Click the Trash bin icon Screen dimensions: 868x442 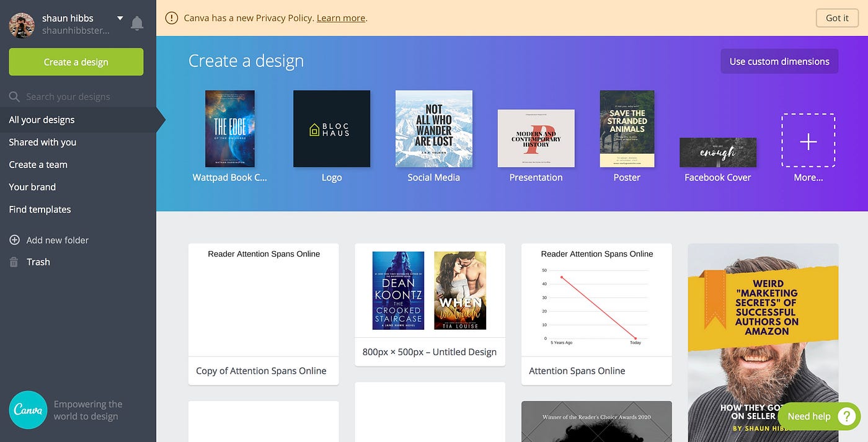click(14, 262)
